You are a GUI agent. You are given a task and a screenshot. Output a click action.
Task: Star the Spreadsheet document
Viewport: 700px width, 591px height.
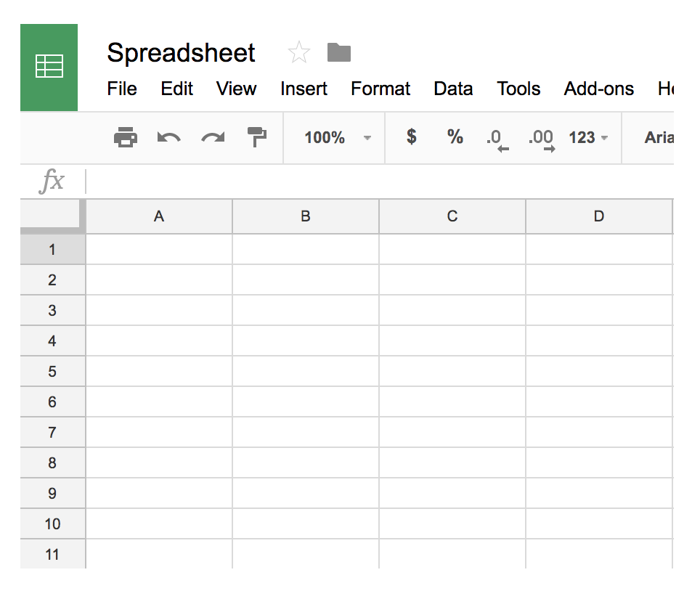click(x=298, y=52)
